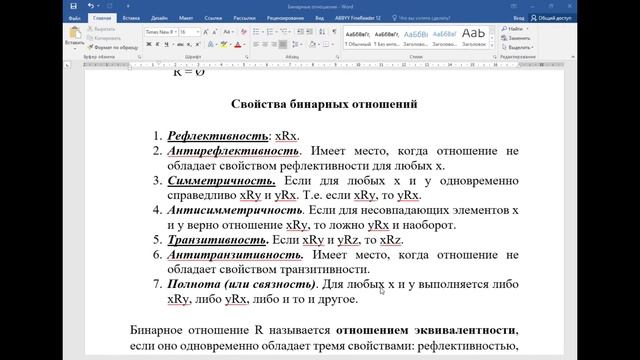Align text to the left

pos(256,44)
